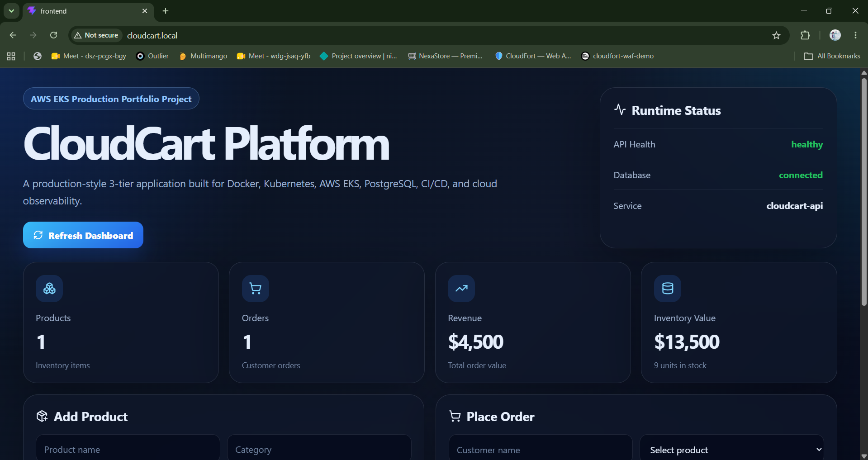
Task: Go forward in browser history
Action: coord(33,35)
